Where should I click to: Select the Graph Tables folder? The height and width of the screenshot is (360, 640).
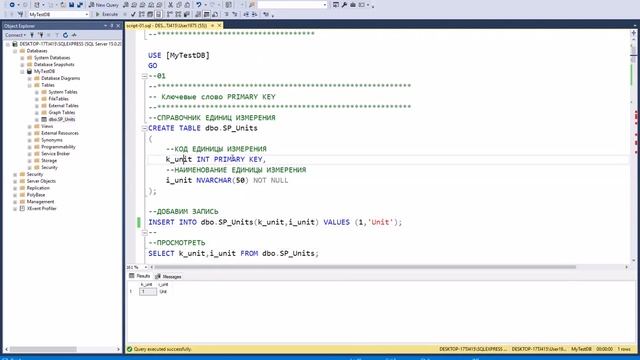coord(62,113)
